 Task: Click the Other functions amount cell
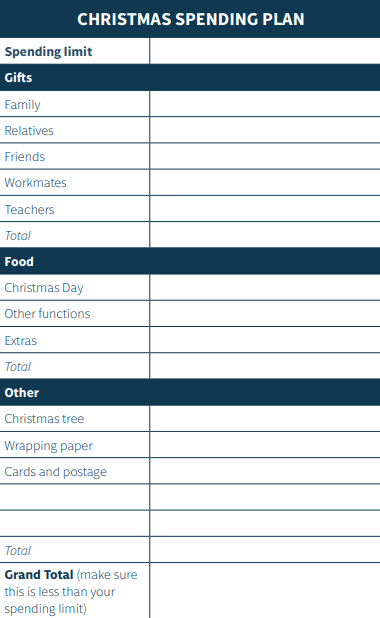265,313
